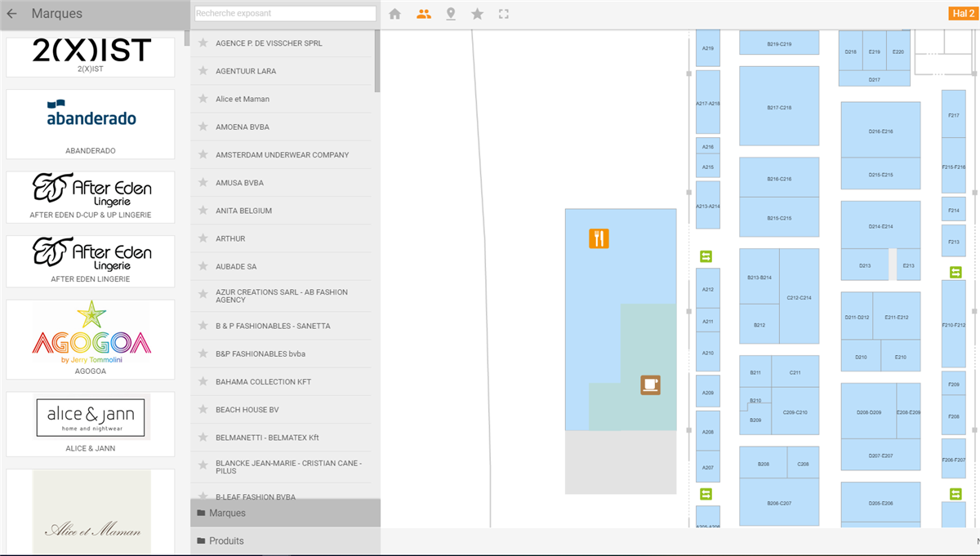Expand the Produits folder section
The image size is (980, 556).
[x=286, y=540]
